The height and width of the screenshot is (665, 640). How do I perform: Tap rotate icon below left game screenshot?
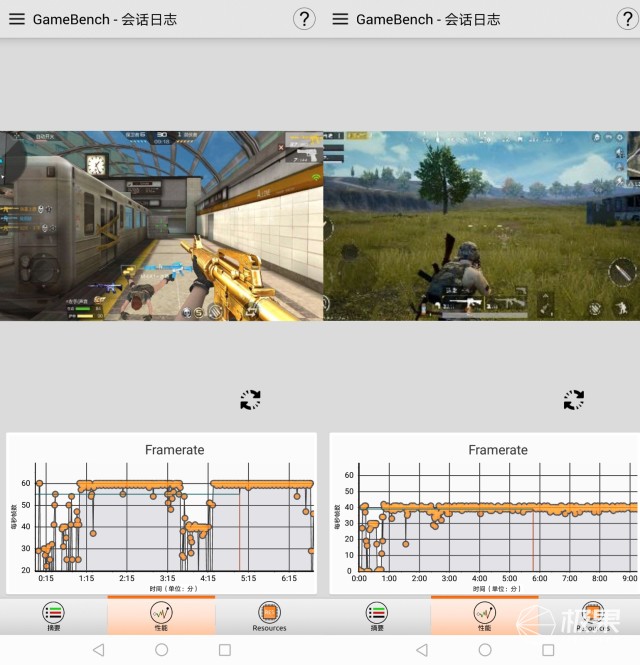pyautogui.click(x=250, y=400)
